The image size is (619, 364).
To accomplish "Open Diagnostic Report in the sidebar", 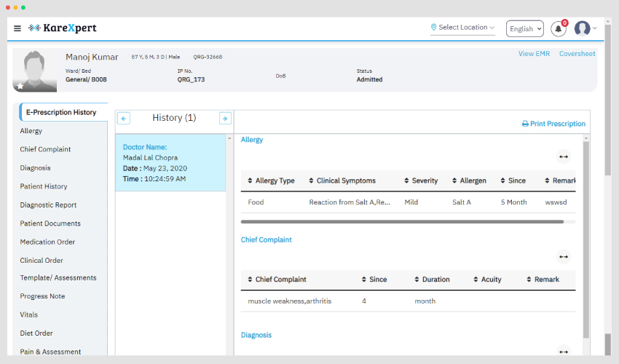I will pos(48,205).
